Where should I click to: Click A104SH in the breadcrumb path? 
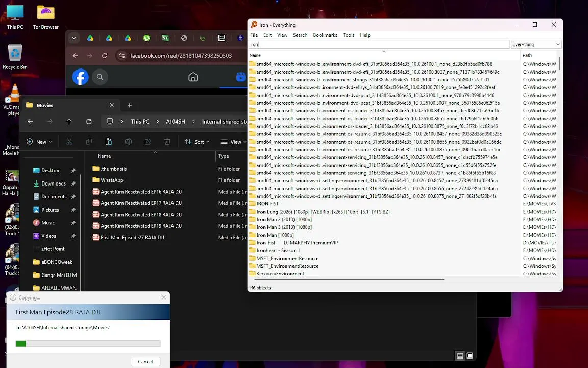click(176, 121)
